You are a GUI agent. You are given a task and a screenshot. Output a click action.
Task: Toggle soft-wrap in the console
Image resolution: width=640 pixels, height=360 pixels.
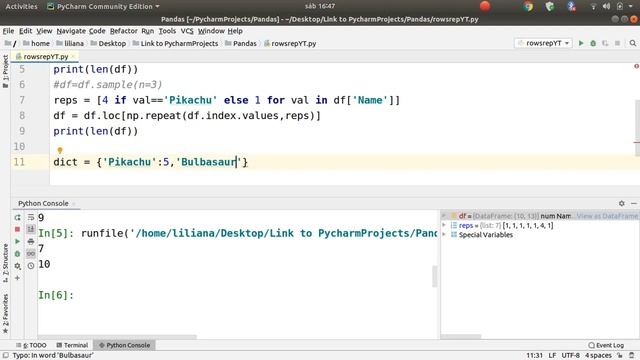tap(31, 218)
